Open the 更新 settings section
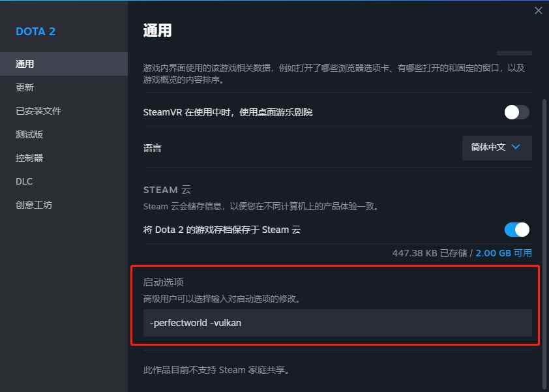The width and height of the screenshot is (549, 392). [x=64, y=87]
